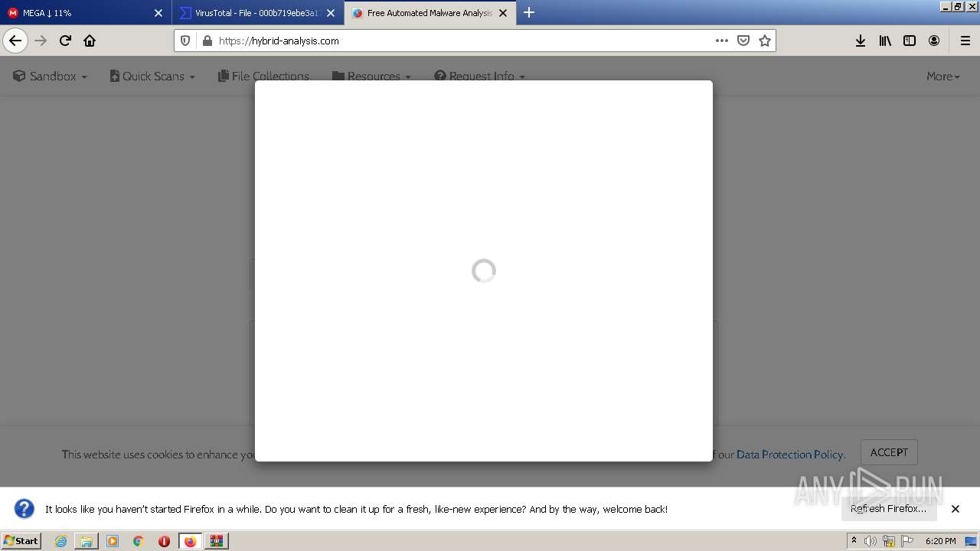This screenshot has width=980, height=551.
Task: Open Action Center flag icon
Action: point(907,541)
